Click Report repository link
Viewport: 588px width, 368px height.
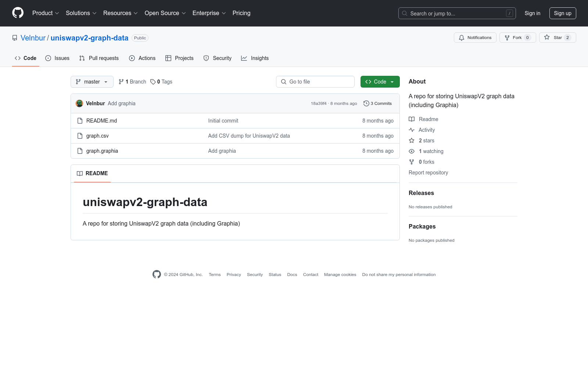click(428, 173)
